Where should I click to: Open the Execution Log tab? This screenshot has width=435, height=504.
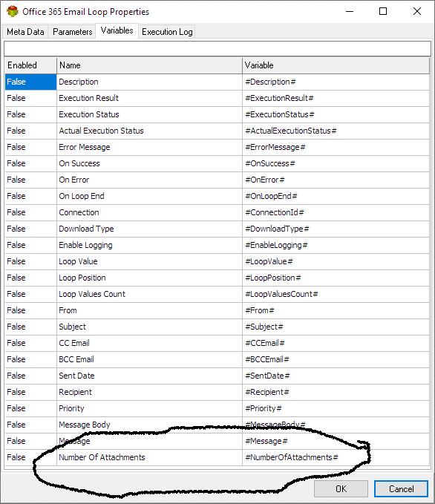click(x=167, y=32)
